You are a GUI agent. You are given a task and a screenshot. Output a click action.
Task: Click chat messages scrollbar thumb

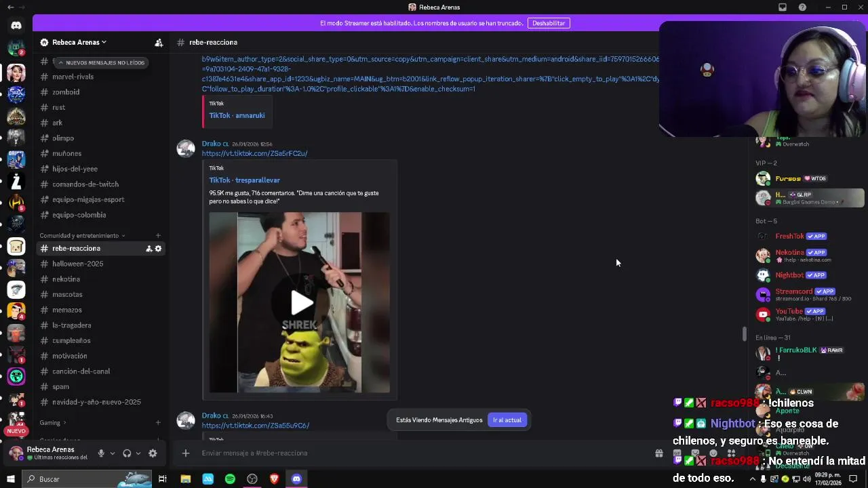pyautogui.click(x=744, y=334)
